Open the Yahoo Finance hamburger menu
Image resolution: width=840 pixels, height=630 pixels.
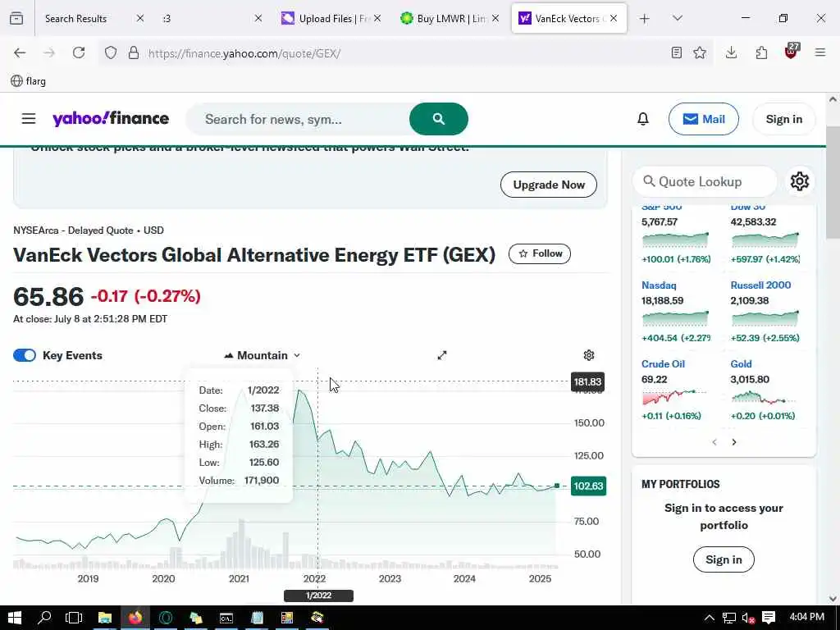point(29,119)
